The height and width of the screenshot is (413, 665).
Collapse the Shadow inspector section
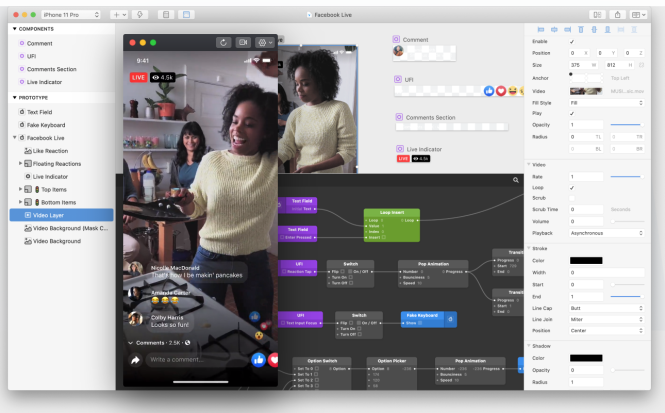(x=529, y=346)
